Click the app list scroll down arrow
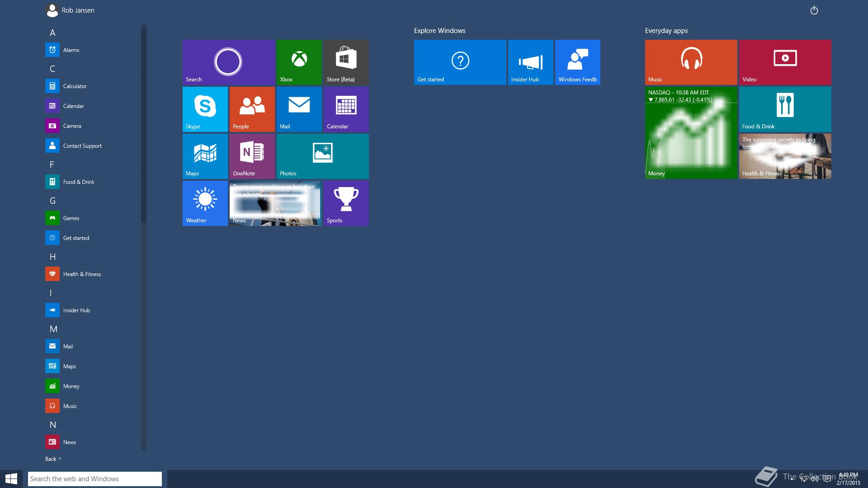 click(x=144, y=448)
